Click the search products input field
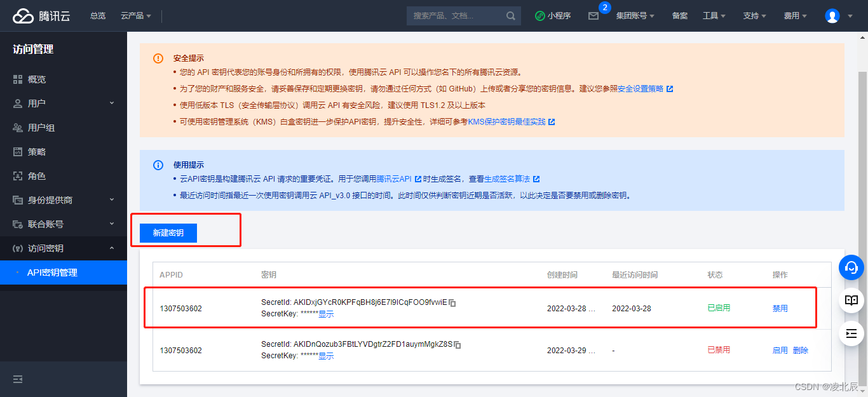Image resolution: width=868 pixels, height=397 pixels. (454, 16)
